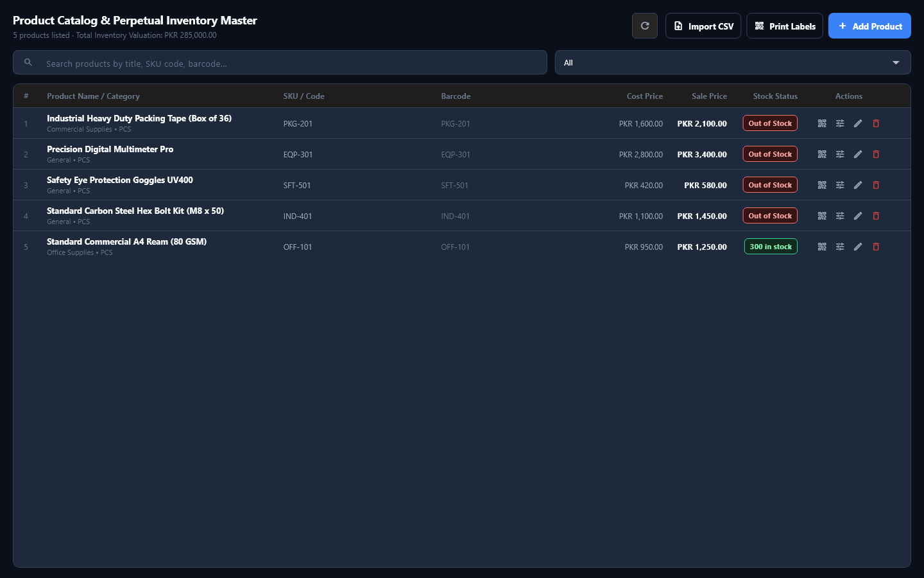924x578 pixels.
Task: Click barcode value PKG-201
Action: [456, 124]
